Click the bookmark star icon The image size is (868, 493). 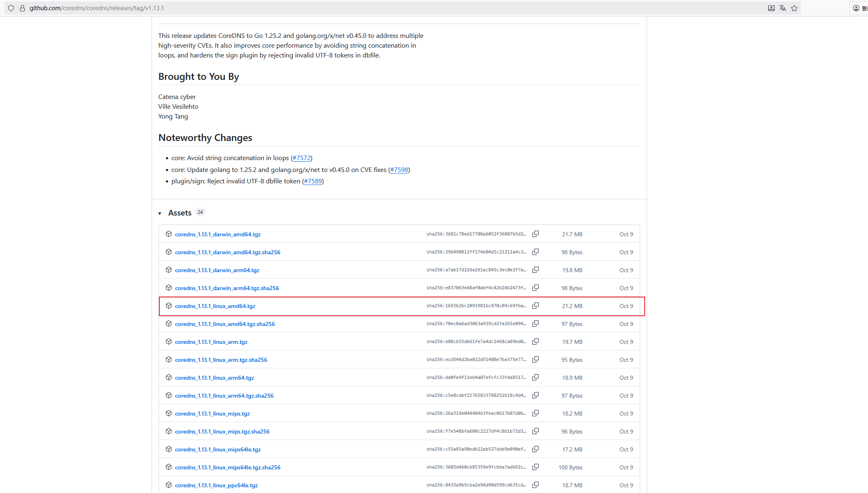(x=794, y=8)
